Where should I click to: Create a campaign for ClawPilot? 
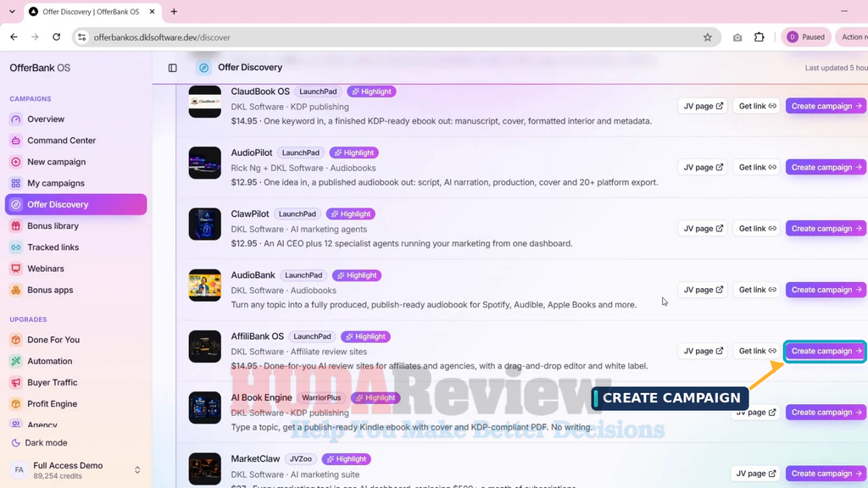tap(826, 229)
